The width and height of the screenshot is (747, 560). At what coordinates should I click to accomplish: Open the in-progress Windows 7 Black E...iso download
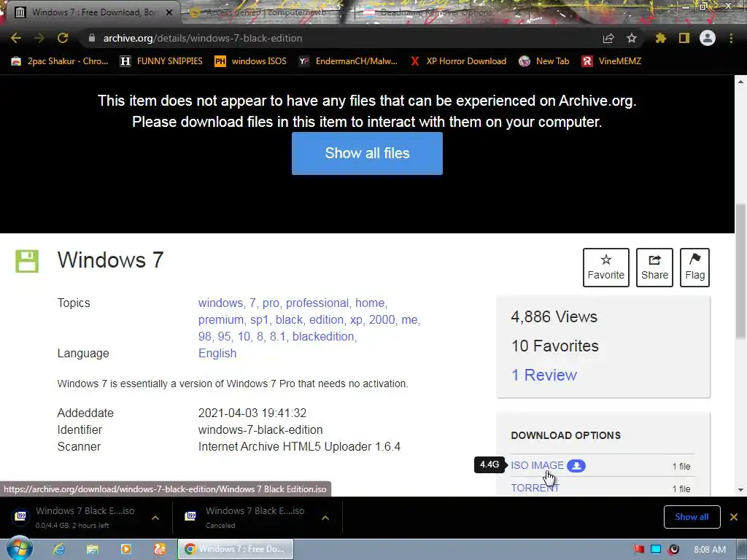76,517
